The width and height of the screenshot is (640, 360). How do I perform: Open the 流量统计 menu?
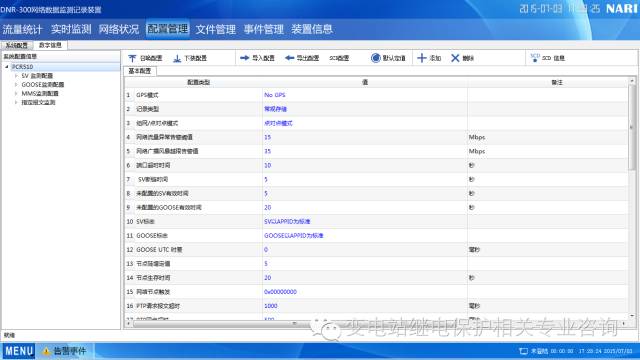click(22, 29)
